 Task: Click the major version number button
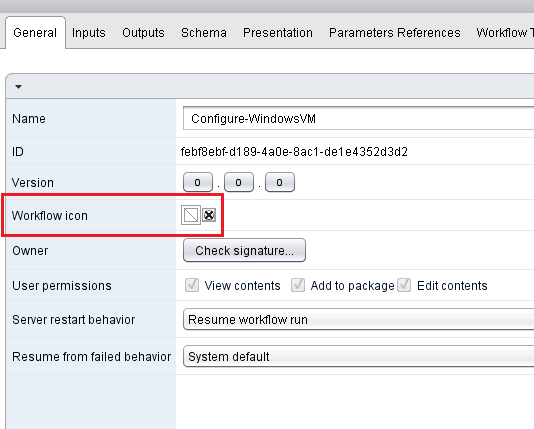tap(198, 182)
